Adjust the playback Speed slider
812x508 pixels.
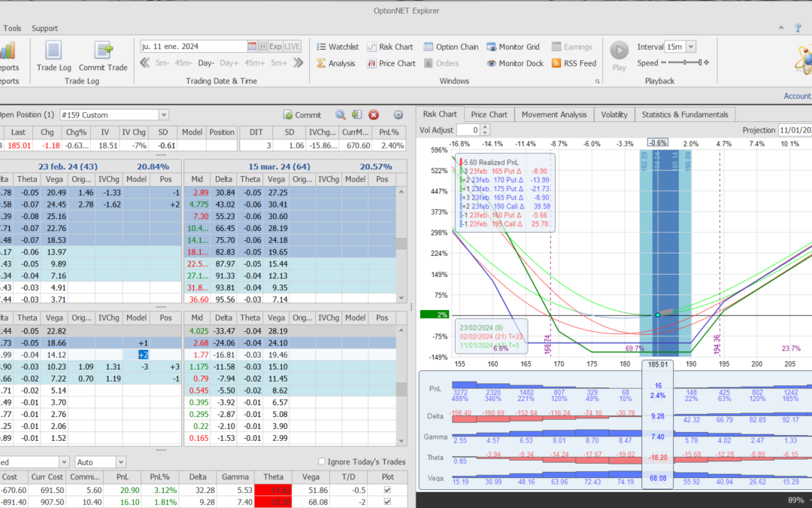coord(683,63)
